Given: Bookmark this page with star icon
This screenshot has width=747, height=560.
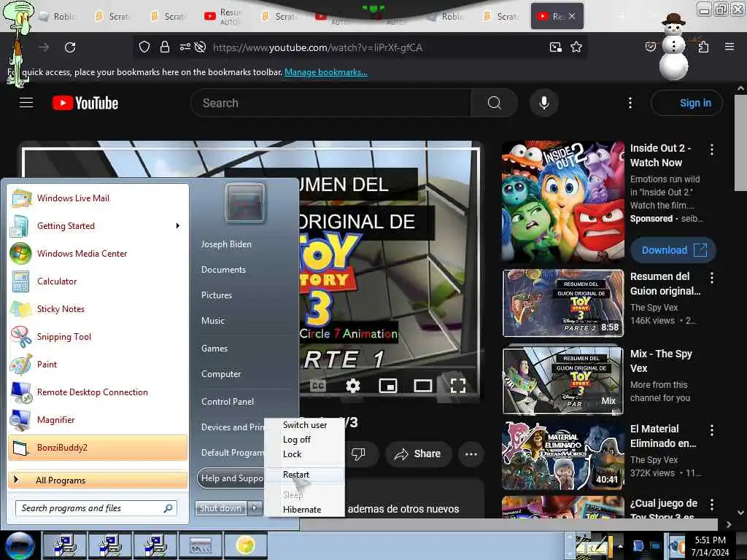Looking at the screenshot, I should tap(576, 47).
